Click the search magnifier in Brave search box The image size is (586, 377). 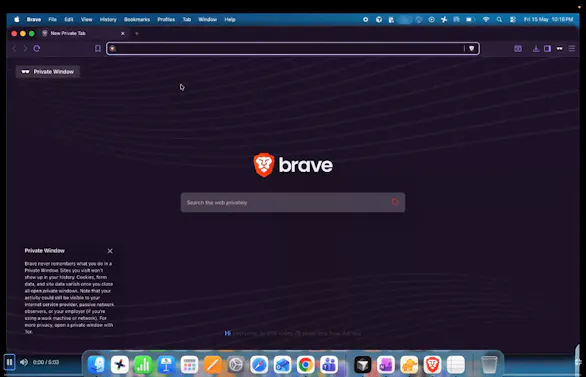coord(395,202)
